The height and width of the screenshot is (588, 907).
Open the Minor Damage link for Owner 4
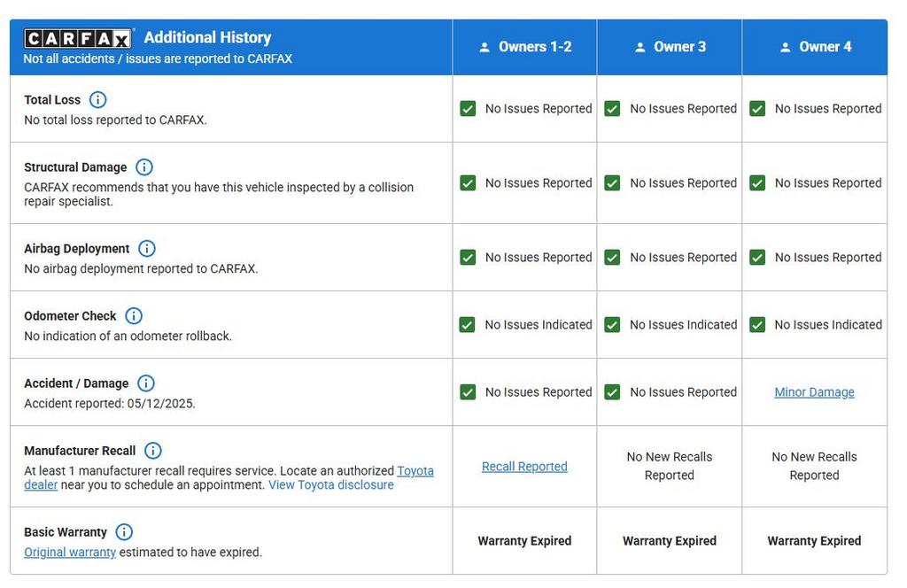pyautogui.click(x=814, y=392)
